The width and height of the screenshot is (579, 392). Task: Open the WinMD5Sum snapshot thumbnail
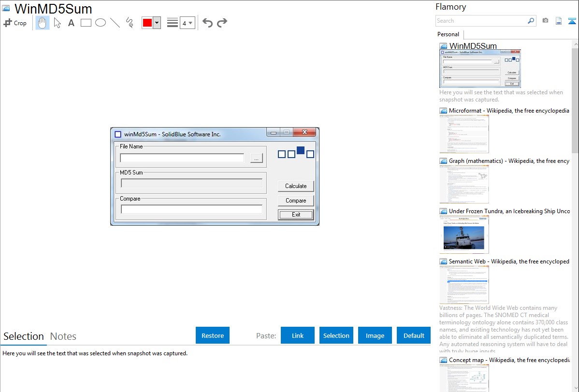click(480, 69)
